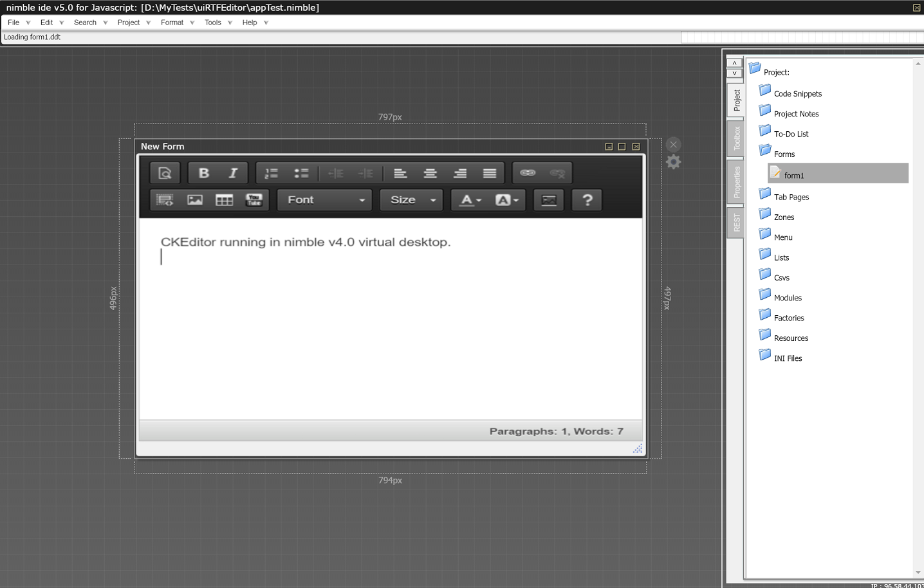Click the project tree scrollbar down arrow
The height and width of the screenshot is (588, 924).
tap(918, 573)
